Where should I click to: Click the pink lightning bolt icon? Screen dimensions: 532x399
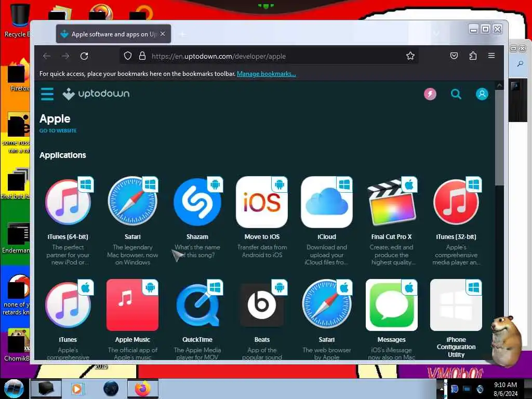(430, 94)
